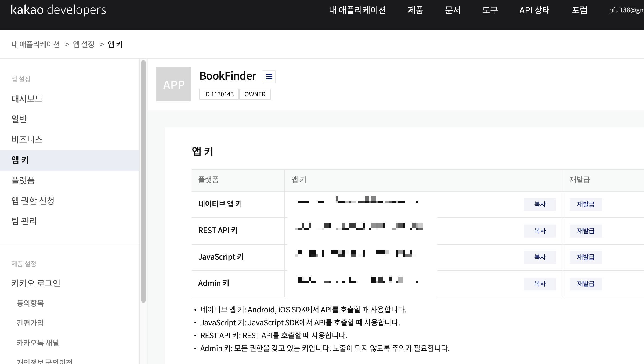The width and height of the screenshot is (644, 364).
Task: Reissue the Admin key
Action: [x=585, y=284]
